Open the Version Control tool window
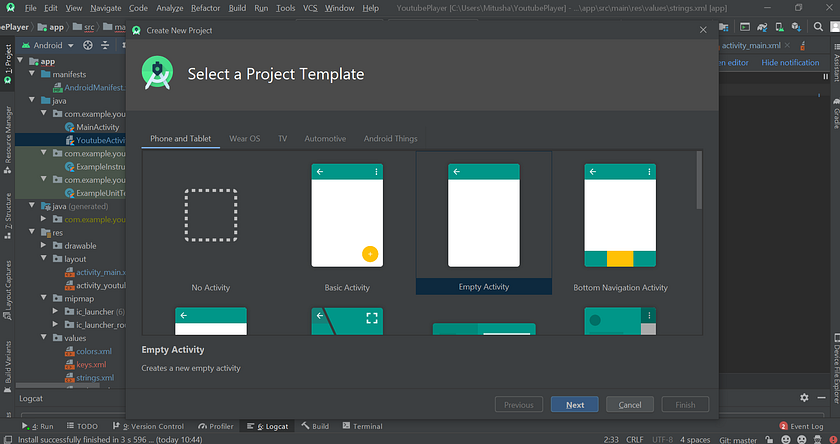 tap(148, 426)
